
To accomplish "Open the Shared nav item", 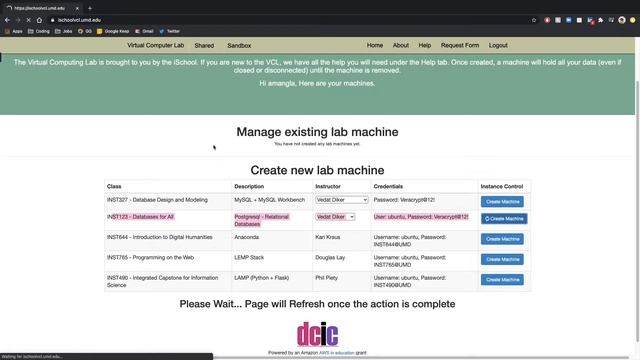I will tap(204, 46).
